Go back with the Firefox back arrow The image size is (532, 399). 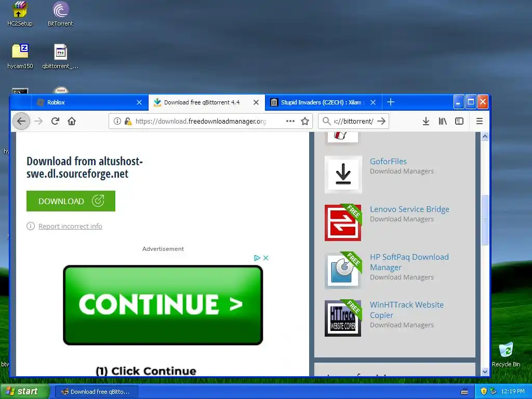tap(21, 121)
